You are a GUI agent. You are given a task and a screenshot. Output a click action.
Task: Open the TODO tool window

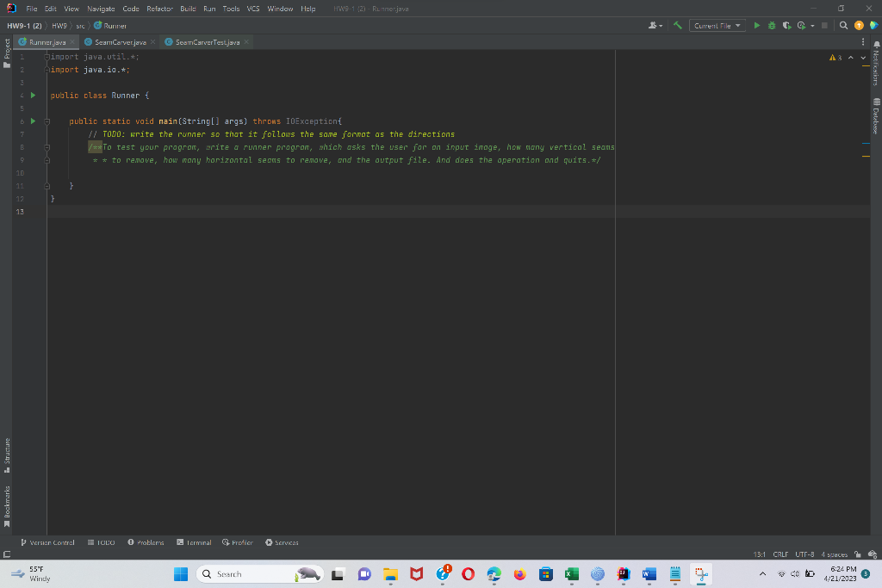[x=102, y=542]
